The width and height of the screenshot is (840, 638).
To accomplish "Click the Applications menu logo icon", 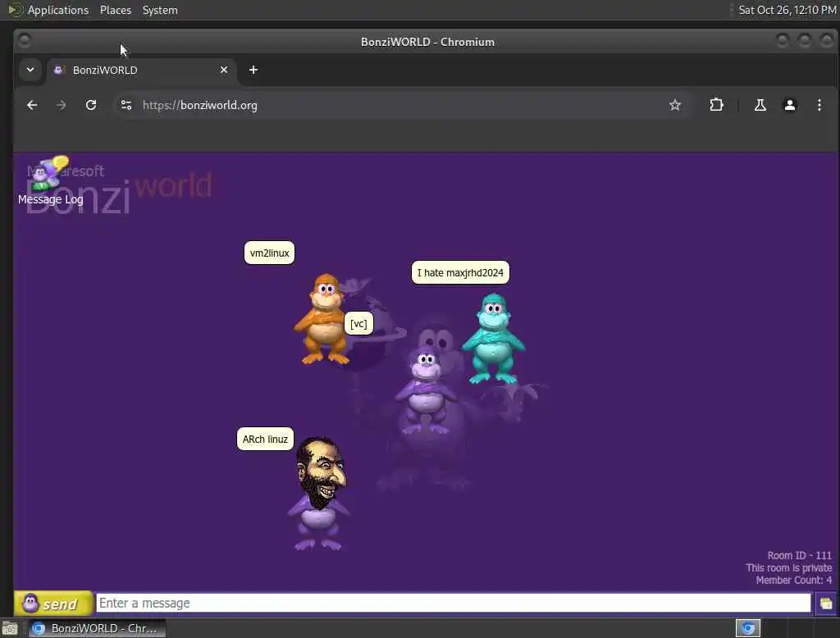I will pyautogui.click(x=15, y=10).
